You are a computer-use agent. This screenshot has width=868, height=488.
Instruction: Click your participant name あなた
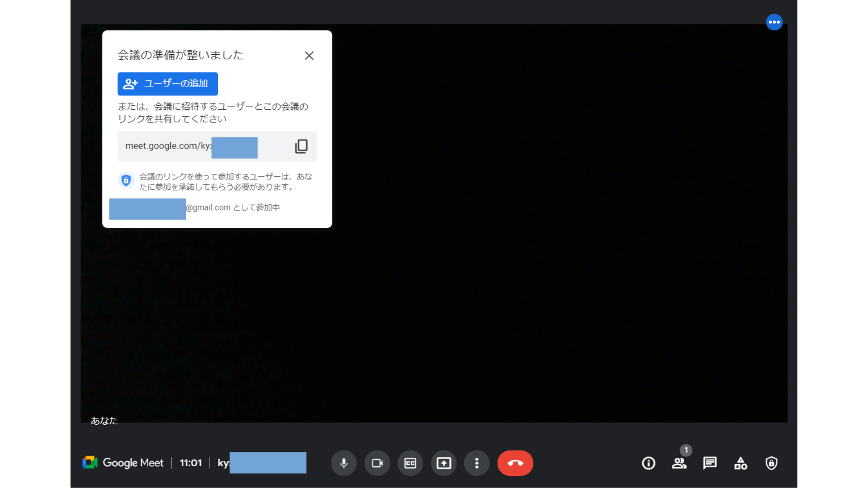tap(104, 420)
